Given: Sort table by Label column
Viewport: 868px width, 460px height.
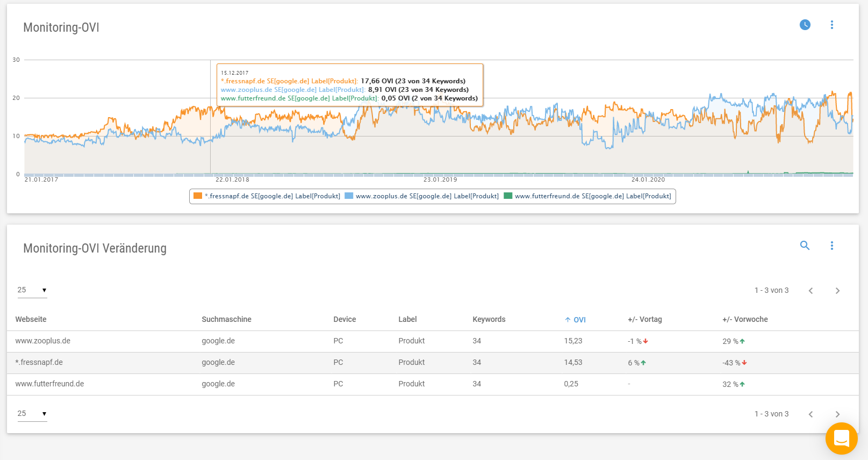Looking at the screenshot, I should [407, 319].
